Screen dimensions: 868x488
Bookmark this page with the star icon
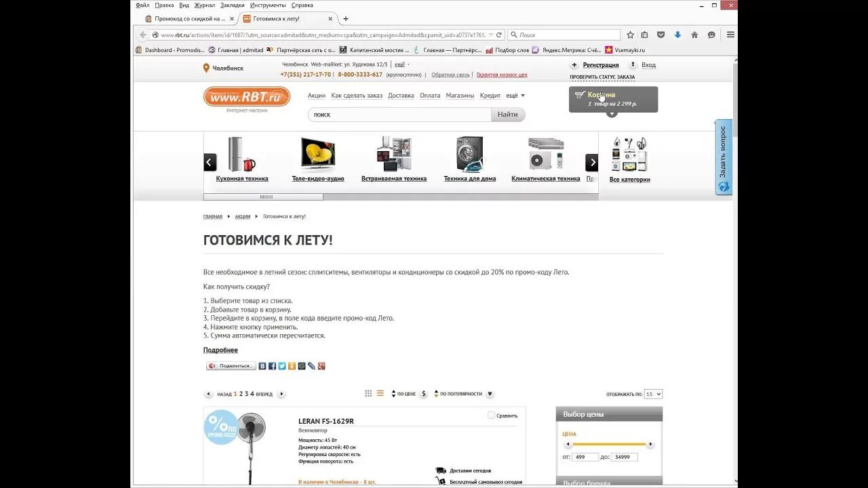tap(630, 35)
